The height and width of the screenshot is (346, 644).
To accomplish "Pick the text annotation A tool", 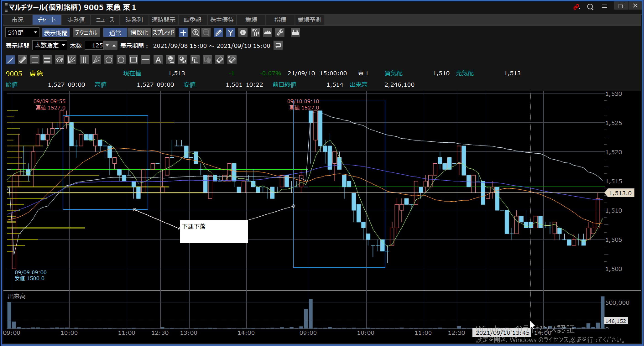I will [158, 60].
